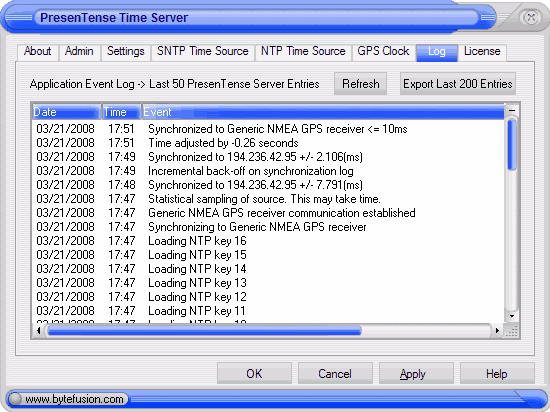Open the Settings tab
550x412 pixels.
click(126, 52)
